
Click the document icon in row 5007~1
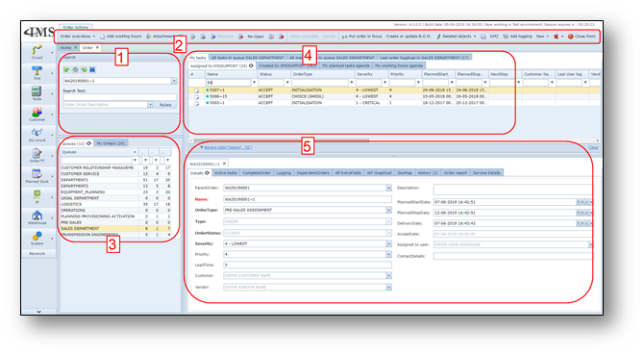click(196, 90)
